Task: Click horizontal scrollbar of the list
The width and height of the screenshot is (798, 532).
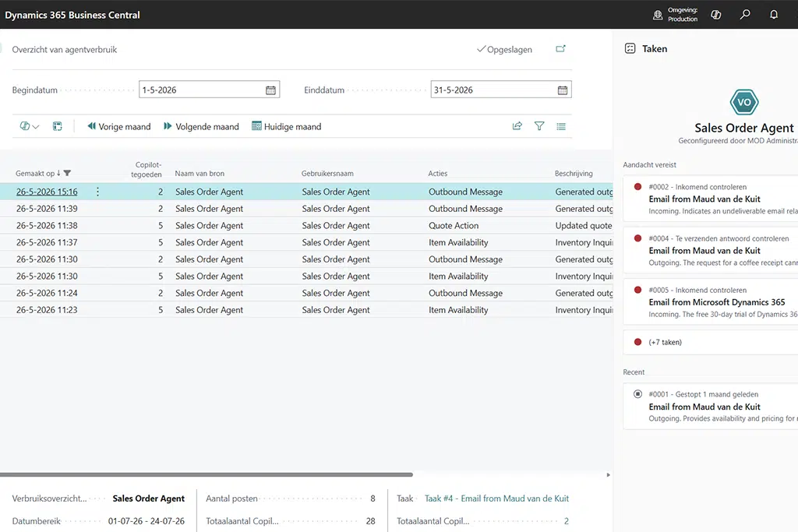Action: (206, 474)
